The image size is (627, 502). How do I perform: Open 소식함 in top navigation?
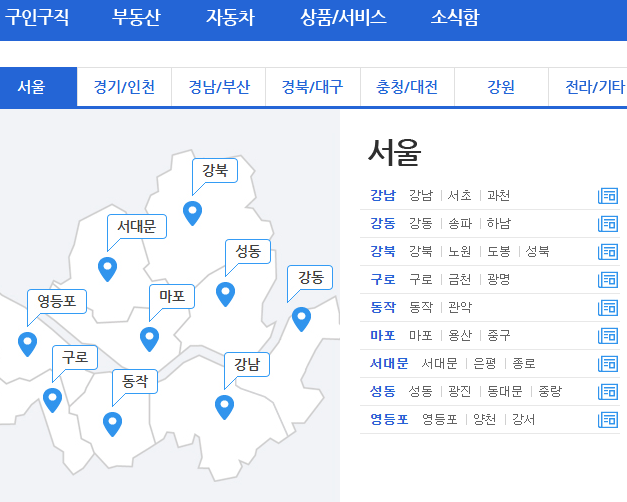[455, 18]
